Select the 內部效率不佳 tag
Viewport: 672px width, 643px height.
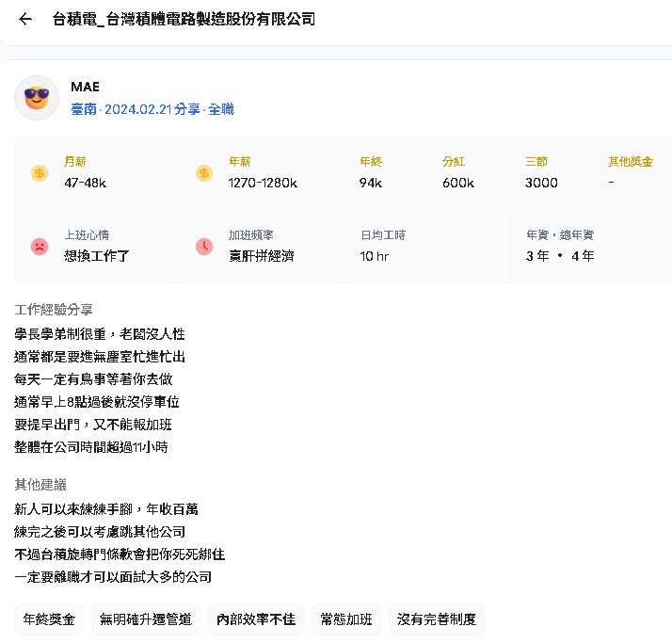pos(256,619)
